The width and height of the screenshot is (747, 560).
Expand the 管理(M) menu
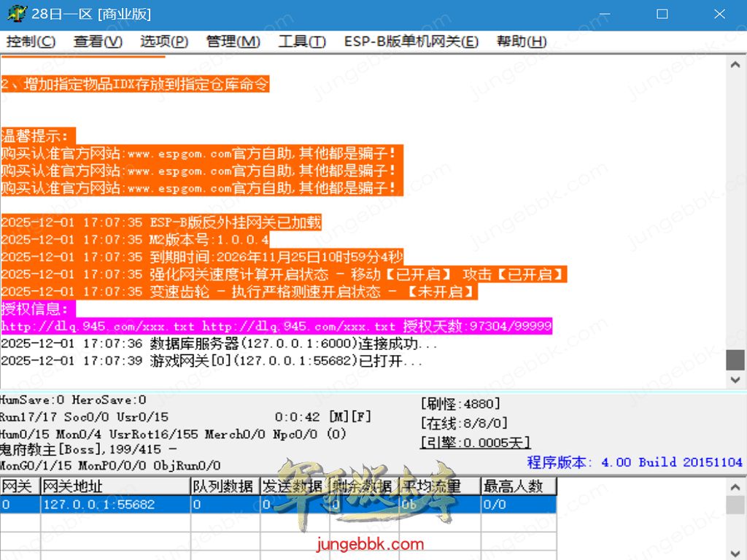pyautogui.click(x=233, y=42)
